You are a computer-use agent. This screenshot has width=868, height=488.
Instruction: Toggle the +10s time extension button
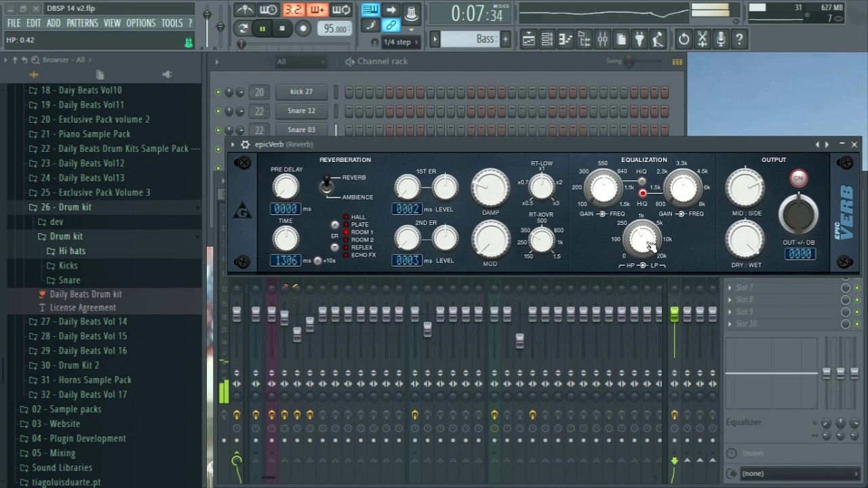[x=317, y=261]
